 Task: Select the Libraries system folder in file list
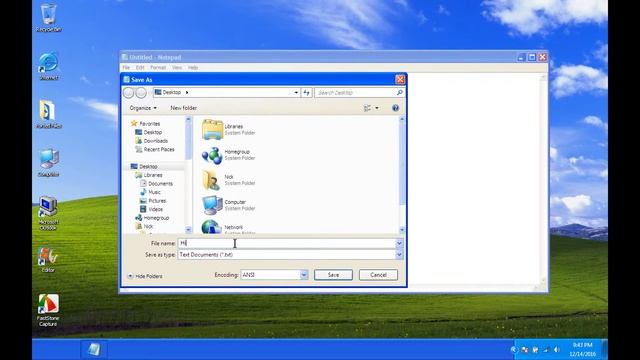(229, 129)
